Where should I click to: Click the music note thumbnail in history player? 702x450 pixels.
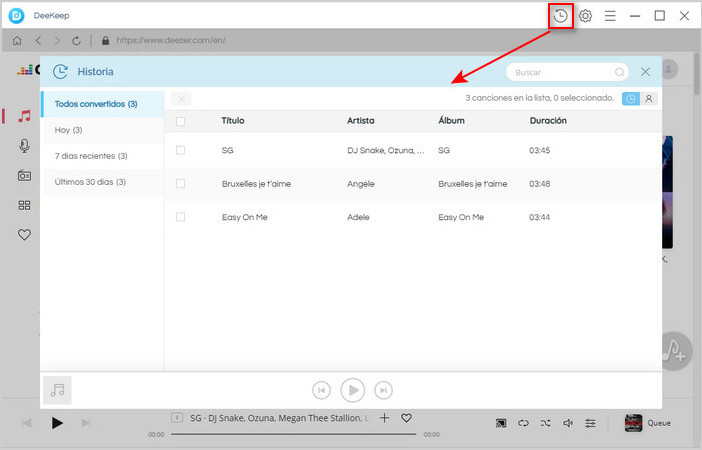point(57,390)
